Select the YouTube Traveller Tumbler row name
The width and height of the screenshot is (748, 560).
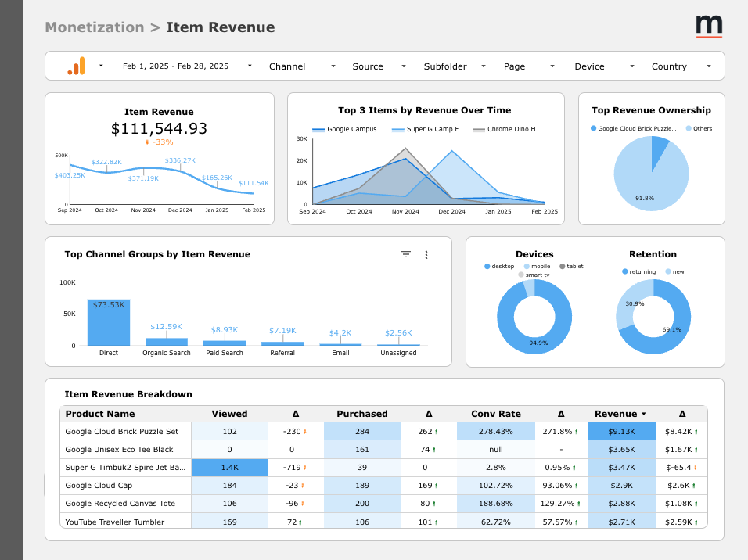pos(114,522)
